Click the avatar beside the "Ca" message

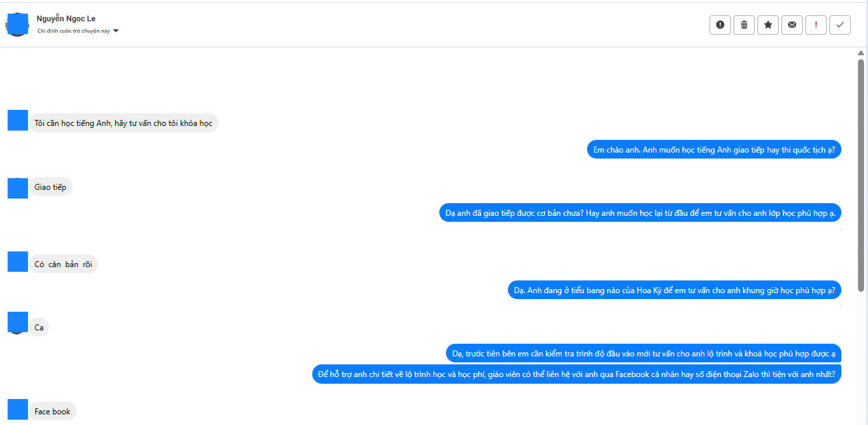(x=17, y=322)
